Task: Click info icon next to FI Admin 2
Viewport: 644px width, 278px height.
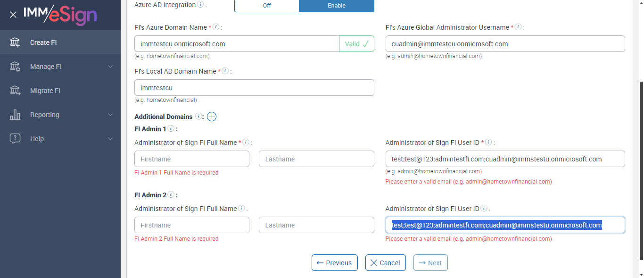Action: pyautogui.click(x=171, y=194)
